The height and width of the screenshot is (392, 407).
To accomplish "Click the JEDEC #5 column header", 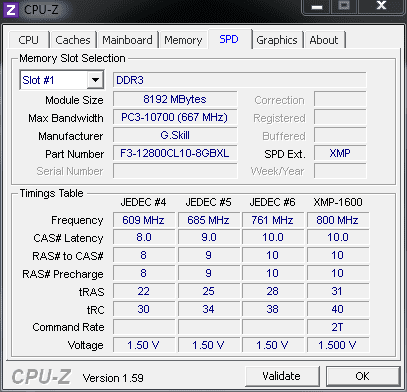I will click(208, 202).
